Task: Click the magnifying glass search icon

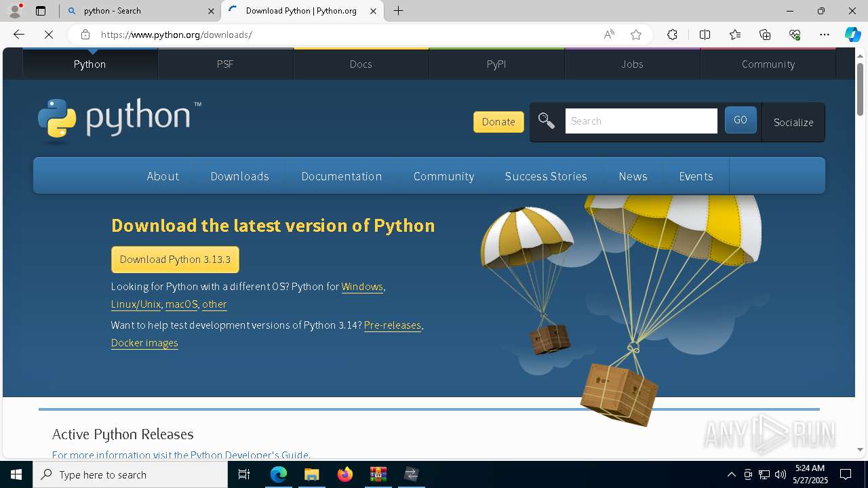Action: click(x=546, y=121)
